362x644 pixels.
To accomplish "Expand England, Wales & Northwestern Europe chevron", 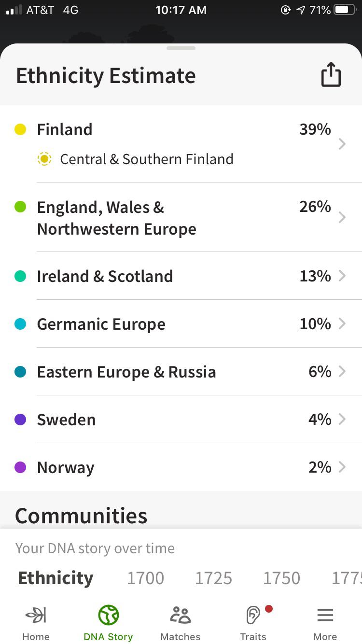I will pyautogui.click(x=342, y=217).
